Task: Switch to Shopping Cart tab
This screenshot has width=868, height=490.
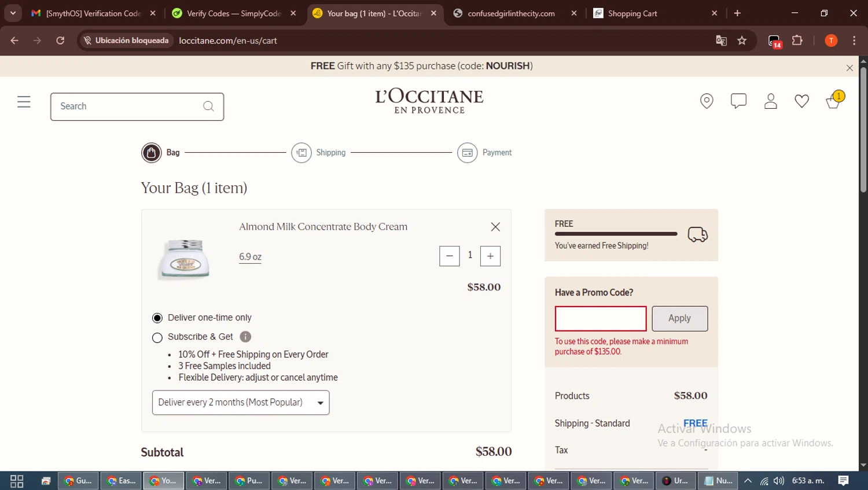Action: [656, 13]
